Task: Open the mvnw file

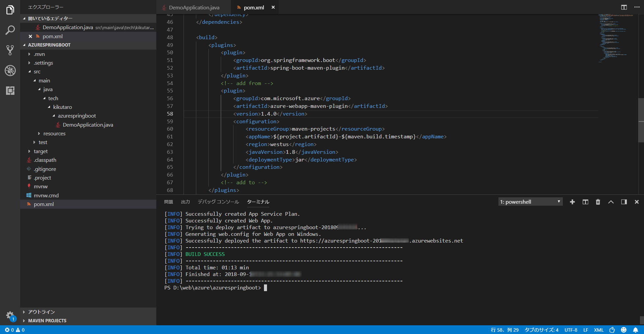Action: point(41,187)
